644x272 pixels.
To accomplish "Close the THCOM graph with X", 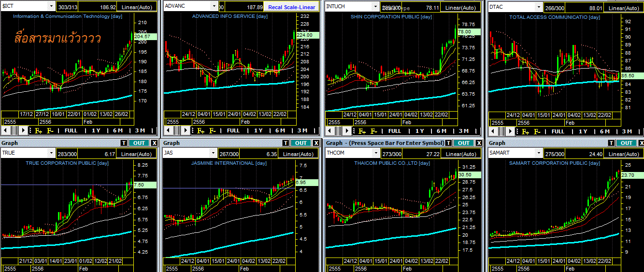I will tap(479, 143).
